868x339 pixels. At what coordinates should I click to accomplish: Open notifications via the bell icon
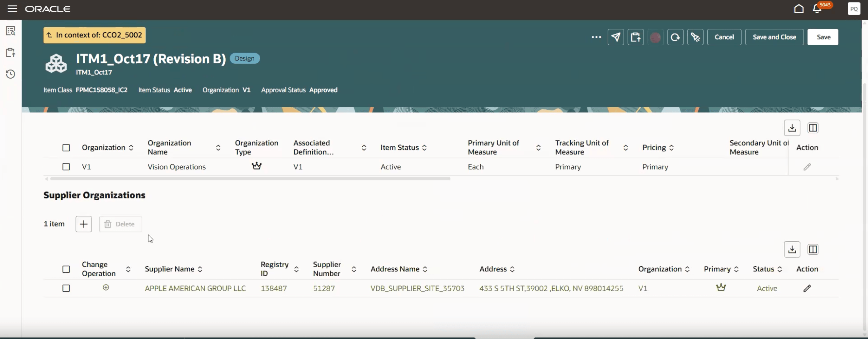pos(817,9)
